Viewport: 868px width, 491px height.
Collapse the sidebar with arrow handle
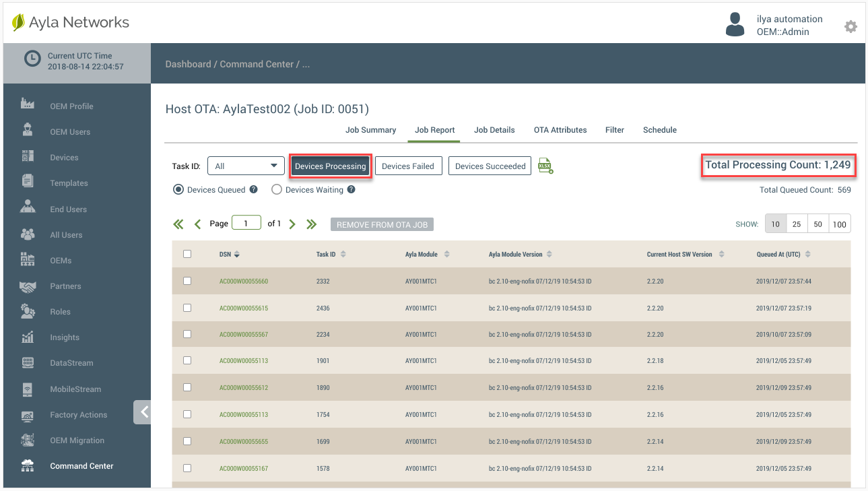(142, 412)
